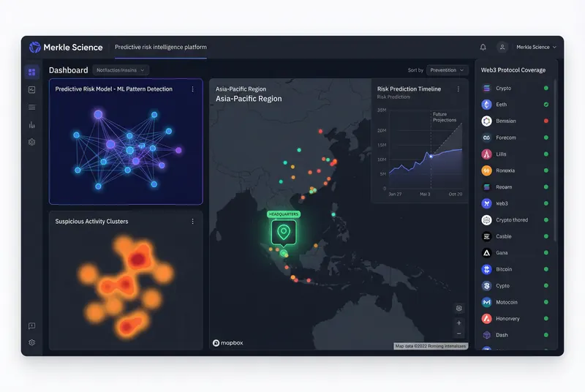This screenshot has height=392, width=585.
Task: Open map settings gear icon
Action: 458,308
